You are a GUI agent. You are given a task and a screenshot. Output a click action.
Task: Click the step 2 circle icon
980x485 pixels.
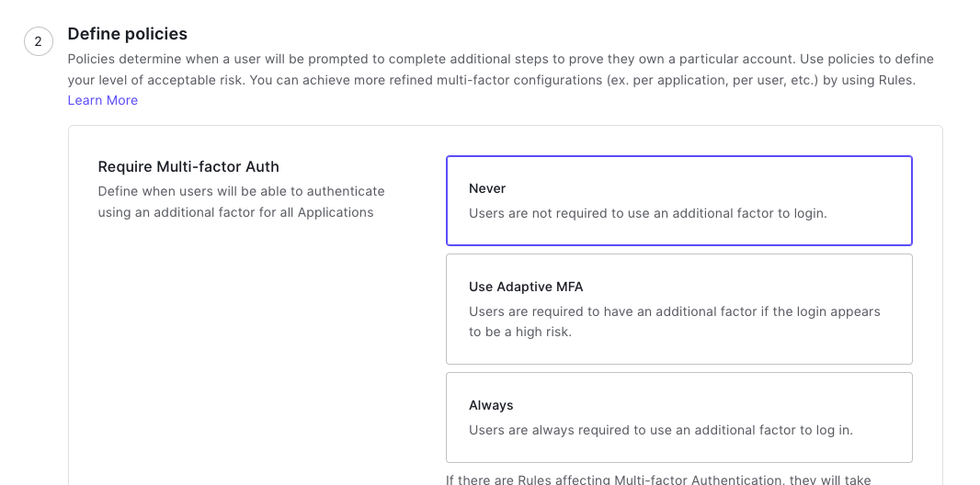pos(38,42)
